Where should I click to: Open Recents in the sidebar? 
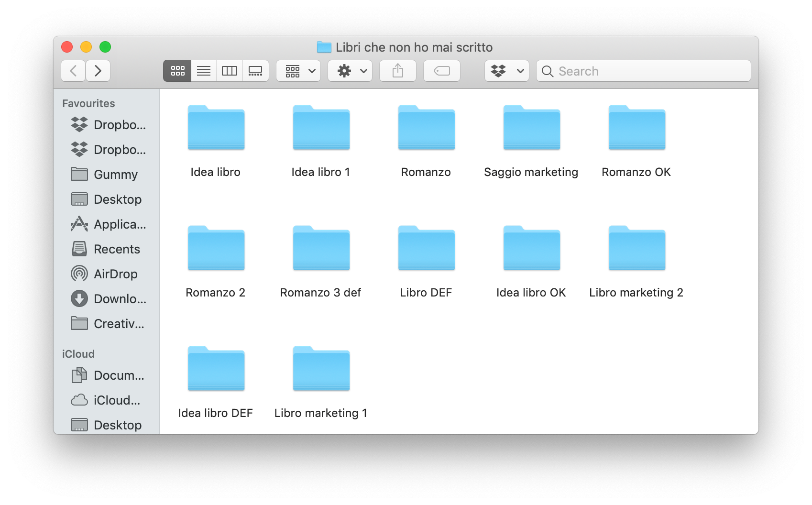pyautogui.click(x=105, y=249)
